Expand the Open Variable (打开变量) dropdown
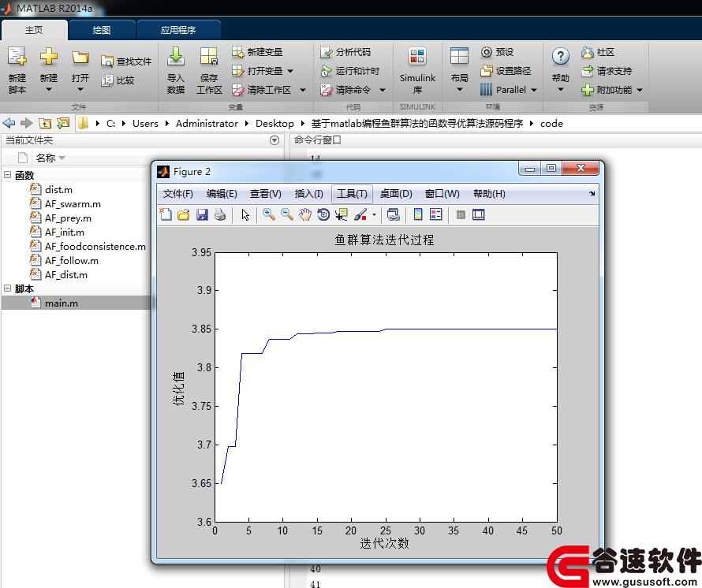The width and height of the screenshot is (702, 588). pyautogui.click(x=290, y=71)
